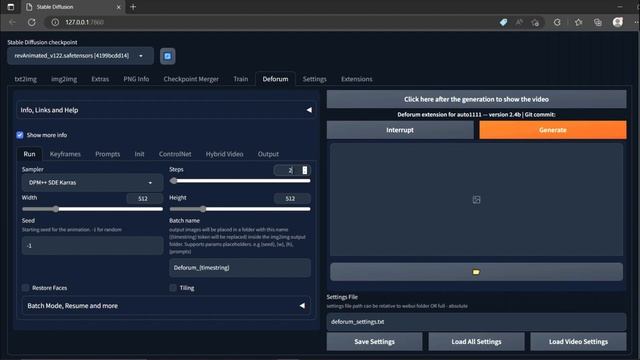Open the Settings tab
Image resolution: width=640 pixels, height=360 pixels.
(315, 79)
